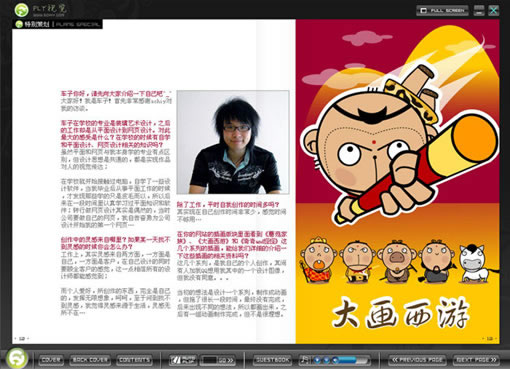Go to Previous Page
The height and width of the screenshot is (369, 510).
point(418,360)
